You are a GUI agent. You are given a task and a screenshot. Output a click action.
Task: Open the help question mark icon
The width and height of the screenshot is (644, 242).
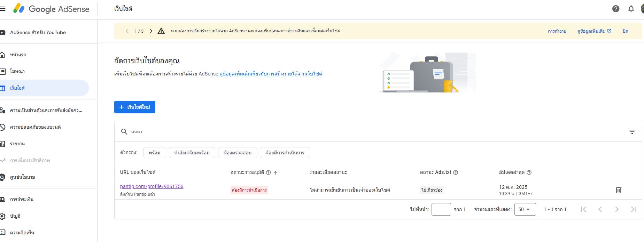coord(616,9)
